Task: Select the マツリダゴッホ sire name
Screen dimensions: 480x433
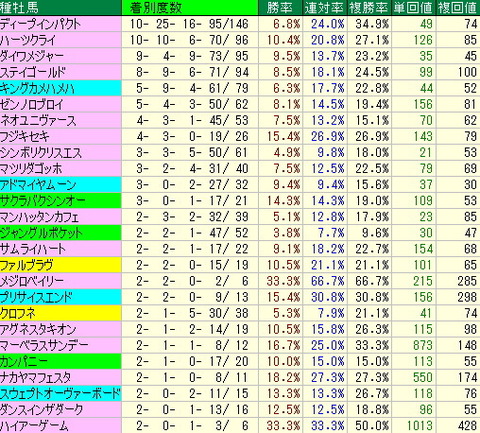Action: (x=31, y=169)
